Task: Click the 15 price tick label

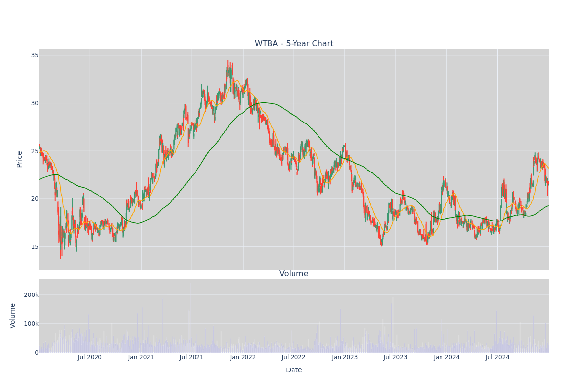Action: point(35,246)
